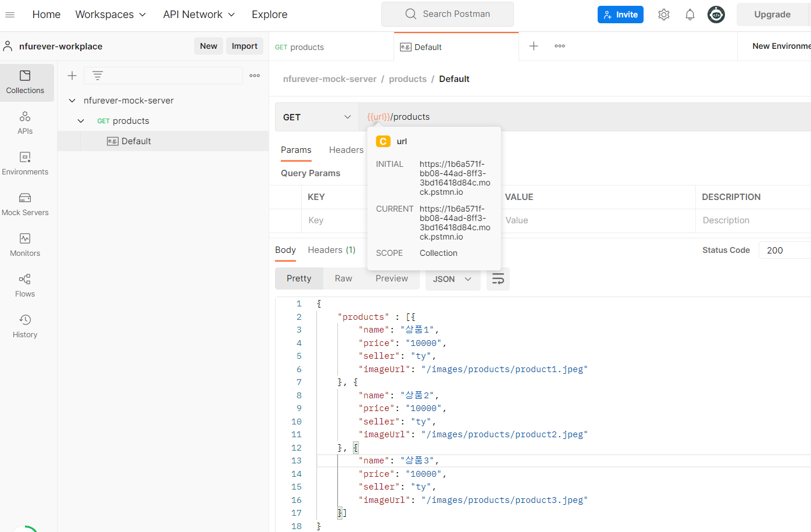The width and height of the screenshot is (811, 532).
Task: Open tab options three dots
Action: 560,46
